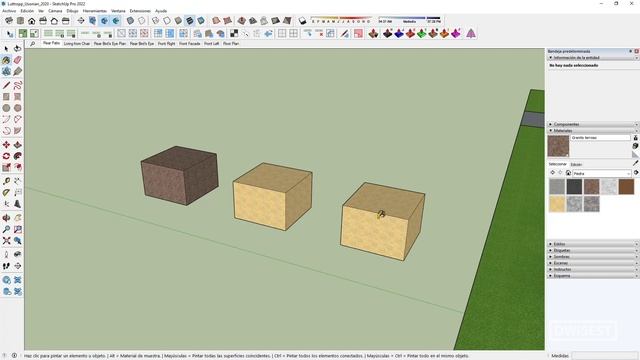Click the Walk footprints tool
The image size is (640, 360).
(x=6, y=266)
